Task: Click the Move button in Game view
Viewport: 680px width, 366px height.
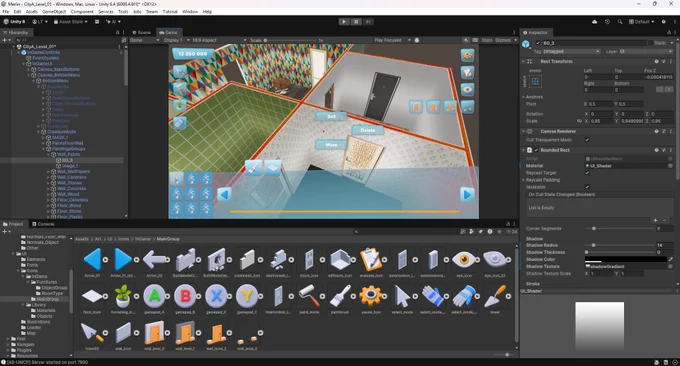Action: coord(331,145)
